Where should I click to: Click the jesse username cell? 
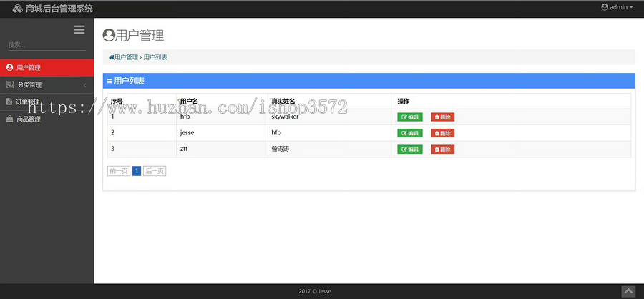pyautogui.click(x=223, y=133)
